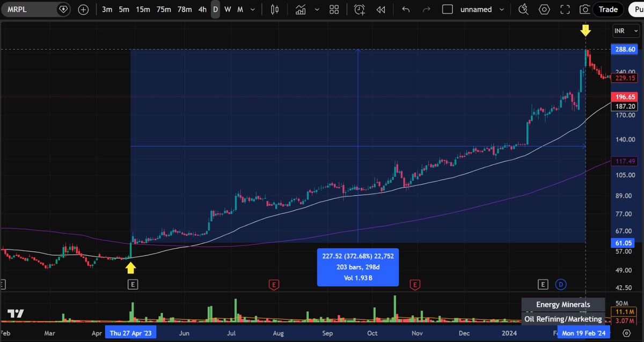The width and height of the screenshot is (644, 342).
Task: Redo the last chart action
Action: point(427,10)
